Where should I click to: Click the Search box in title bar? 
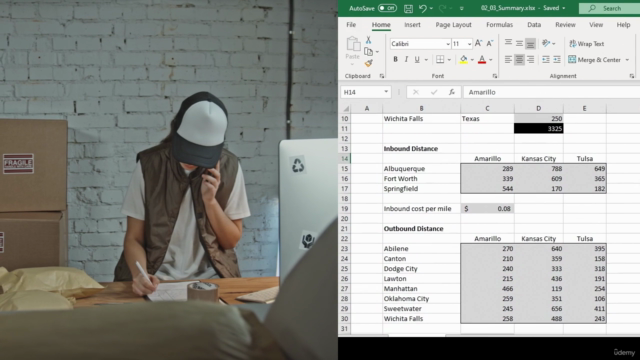[x=609, y=8]
